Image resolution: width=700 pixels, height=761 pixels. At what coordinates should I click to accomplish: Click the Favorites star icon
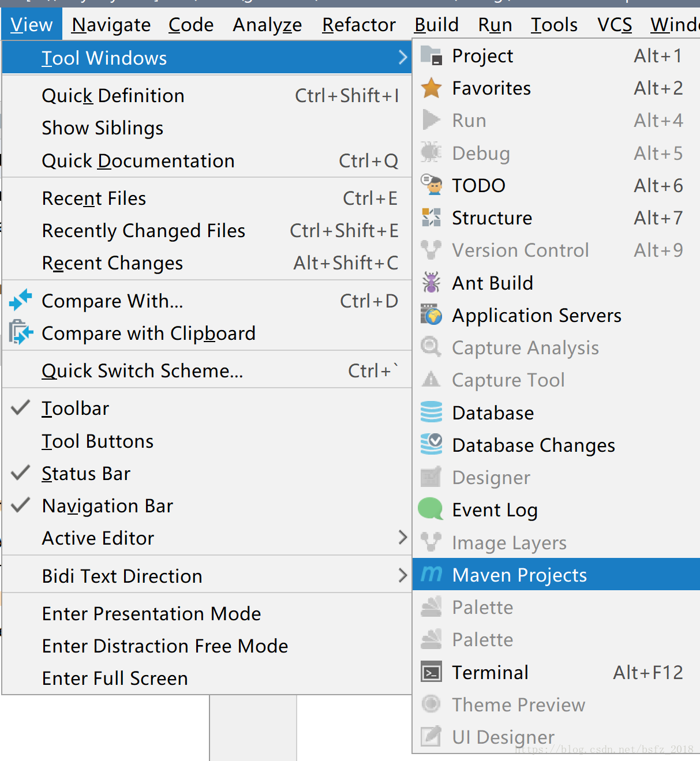pos(431,88)
